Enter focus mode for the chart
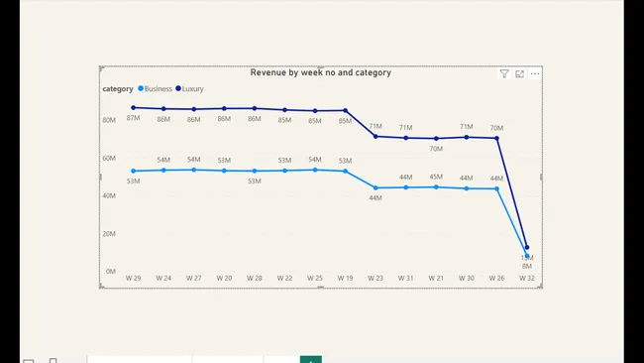The height and width of the screenshot is (363, 644). tap(519, 73)
